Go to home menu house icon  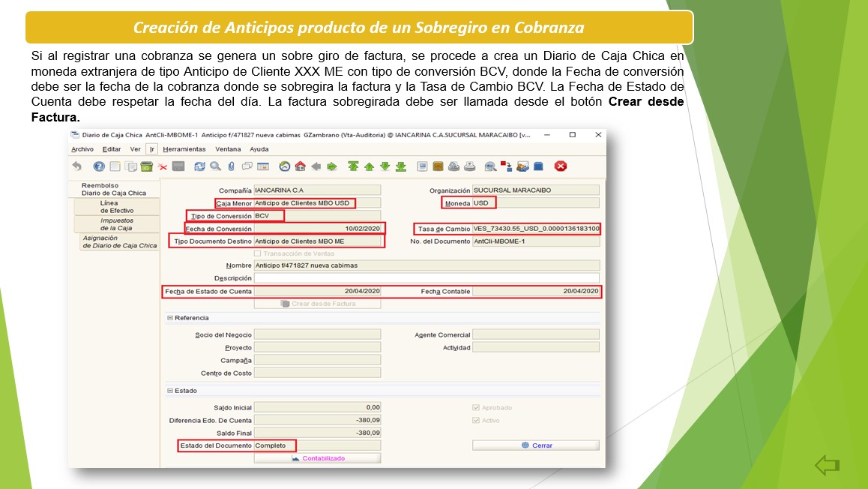(x=300, y=166)
